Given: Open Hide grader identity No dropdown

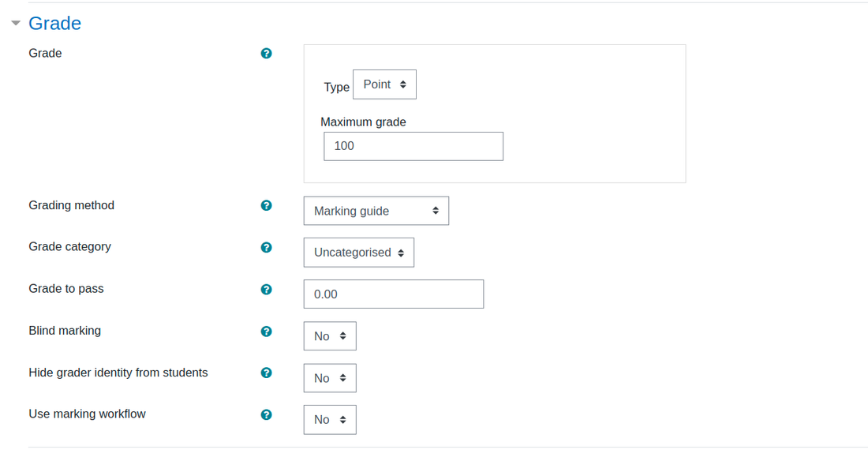Looking at the screenshot, I should tap(330, 378).
